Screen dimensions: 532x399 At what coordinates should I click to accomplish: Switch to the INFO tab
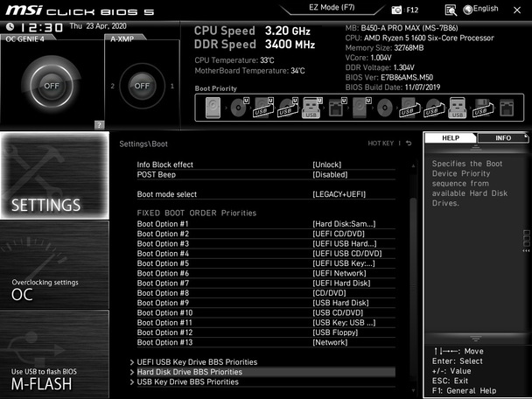[502, 138]
